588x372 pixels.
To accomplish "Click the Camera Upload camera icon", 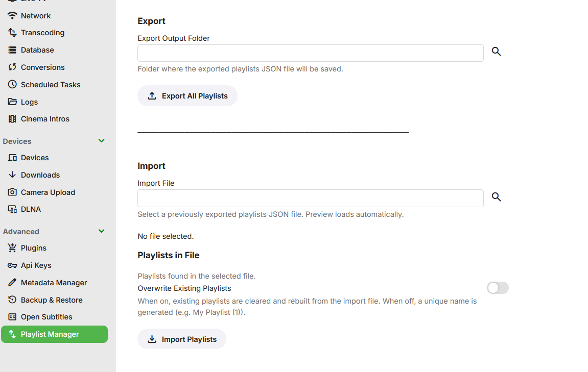I will click(x=12, y=192).
